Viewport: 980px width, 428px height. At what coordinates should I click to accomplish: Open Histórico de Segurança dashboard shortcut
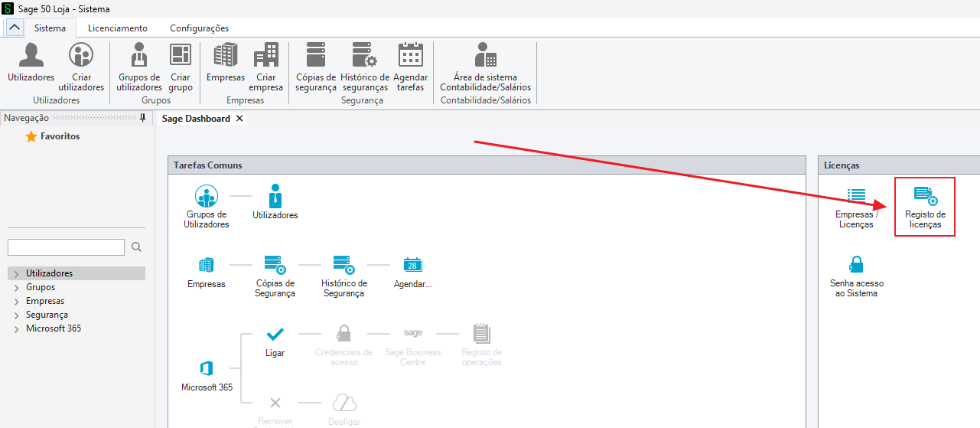point(344,276)
